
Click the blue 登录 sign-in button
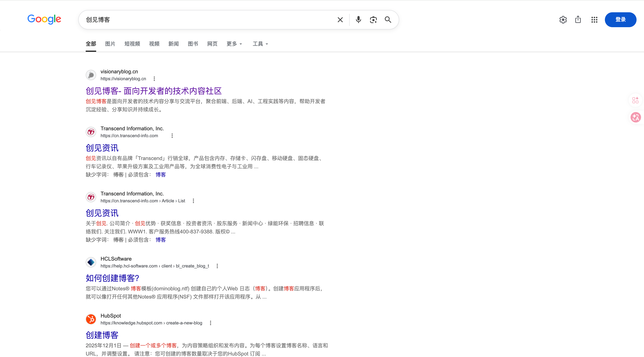(x=621, y=20)
